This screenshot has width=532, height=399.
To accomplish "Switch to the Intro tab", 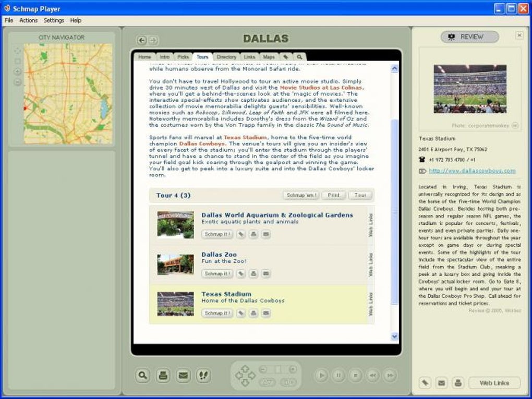I will pyautogui.click(x=164, y=57).
